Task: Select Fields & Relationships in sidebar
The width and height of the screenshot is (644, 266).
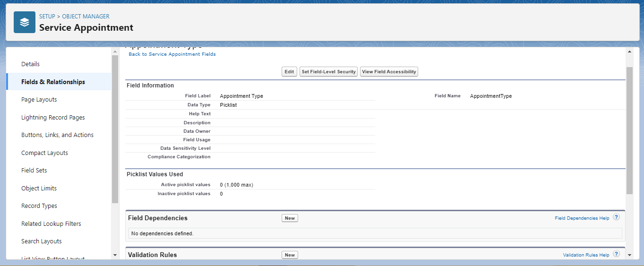Action: (x=59, y=82)
